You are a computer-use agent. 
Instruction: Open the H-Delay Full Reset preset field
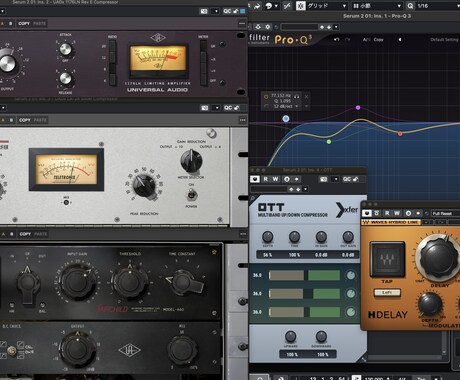(445, 213)
